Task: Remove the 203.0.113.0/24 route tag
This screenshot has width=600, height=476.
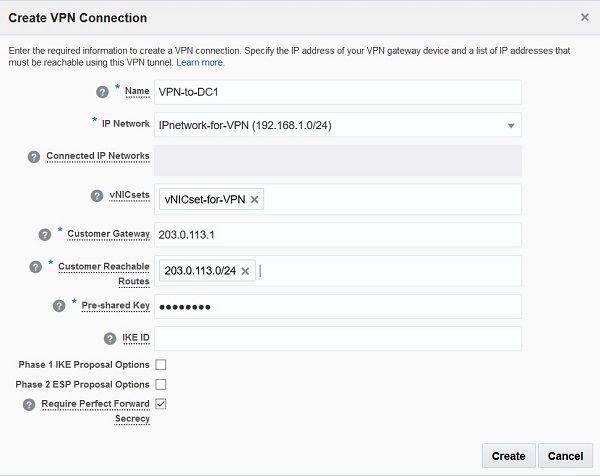Action: (245, 270)
